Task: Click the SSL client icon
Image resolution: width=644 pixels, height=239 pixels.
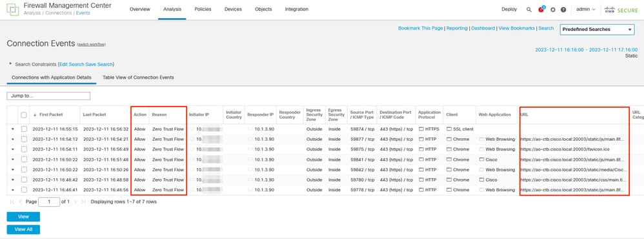Action: (x=449, y=129)
